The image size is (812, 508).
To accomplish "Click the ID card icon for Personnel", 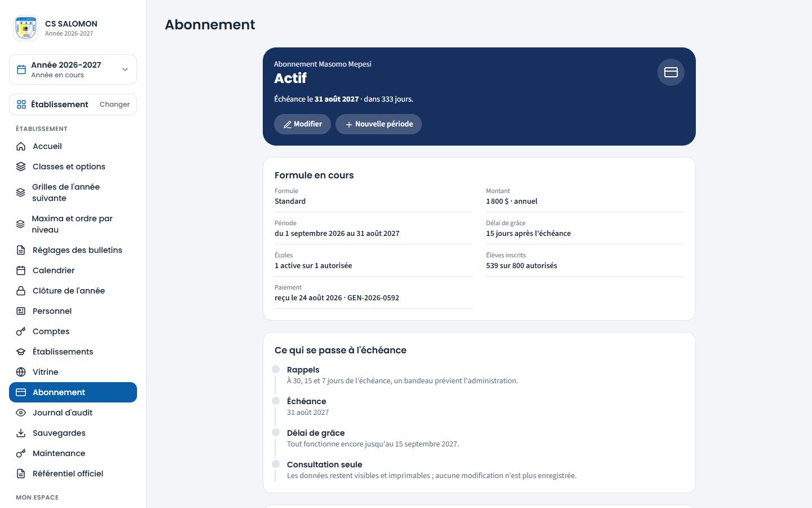I will click(21, 311).
